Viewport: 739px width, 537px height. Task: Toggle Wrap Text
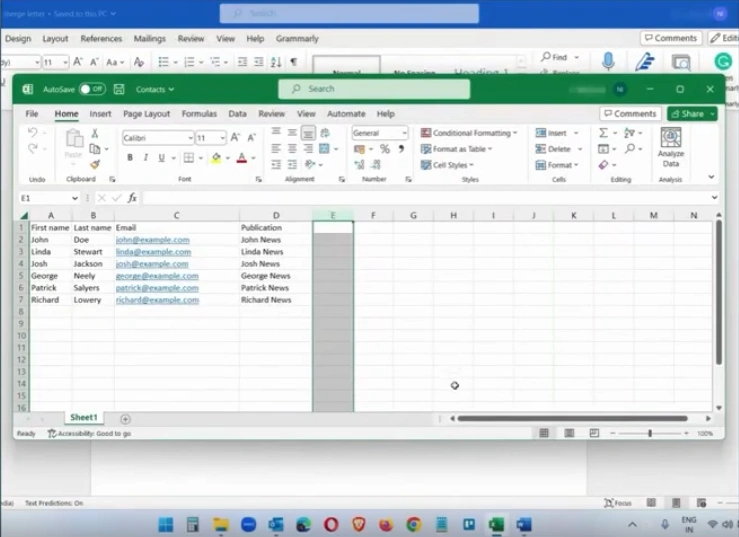pyautogui.click(x=325, y=133)
